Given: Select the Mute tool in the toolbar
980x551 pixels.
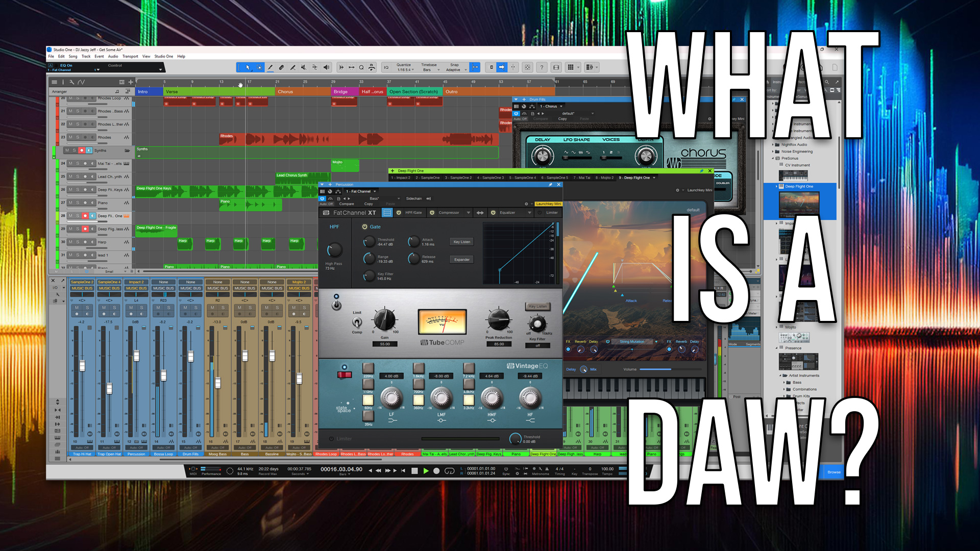Looking at the screenshot, I should pos(304,67).
